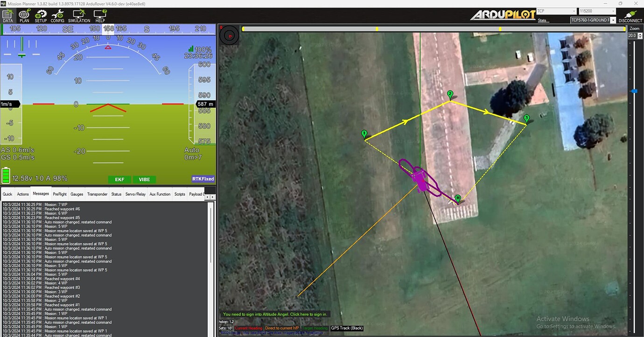Switch to the Servo/Relay tab

click(135, 194)
